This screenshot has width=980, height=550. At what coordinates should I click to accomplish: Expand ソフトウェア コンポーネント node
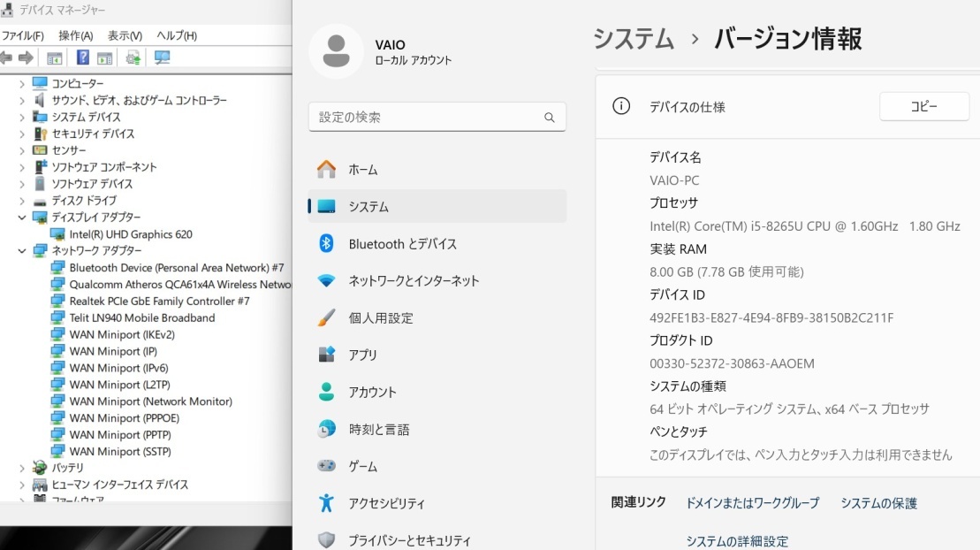22,167
